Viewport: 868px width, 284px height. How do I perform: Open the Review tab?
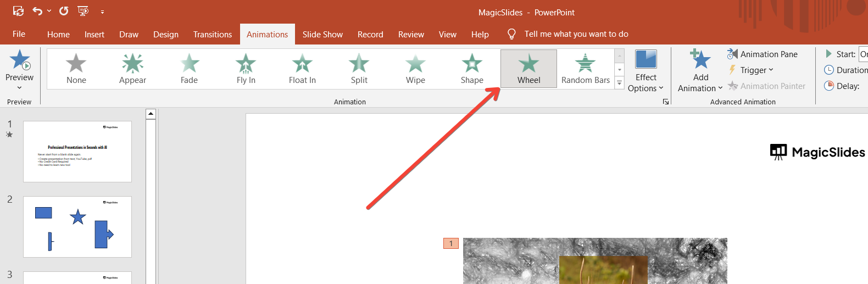(411, 34)
